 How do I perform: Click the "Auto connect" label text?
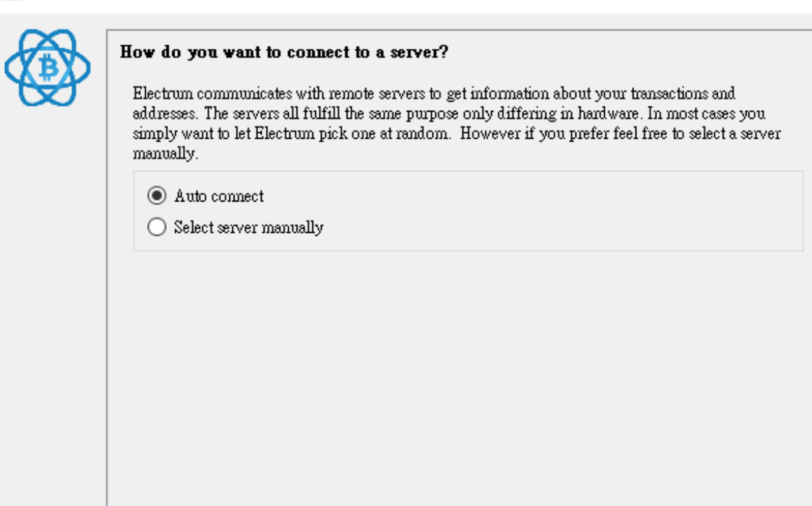[218, 196]
